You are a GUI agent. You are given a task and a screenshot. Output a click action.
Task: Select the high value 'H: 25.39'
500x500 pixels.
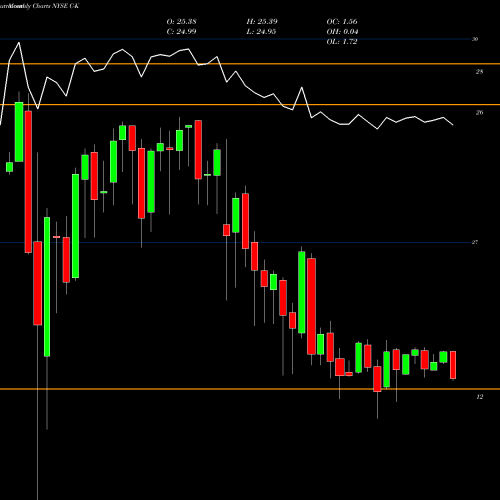pyautogui.click(x=262, y=22)
